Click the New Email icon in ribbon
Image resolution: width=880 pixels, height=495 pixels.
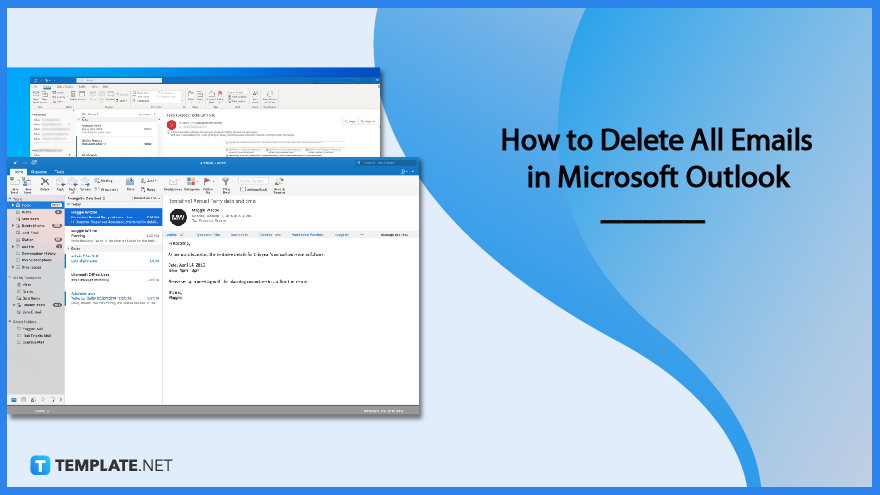click(14, 184)
